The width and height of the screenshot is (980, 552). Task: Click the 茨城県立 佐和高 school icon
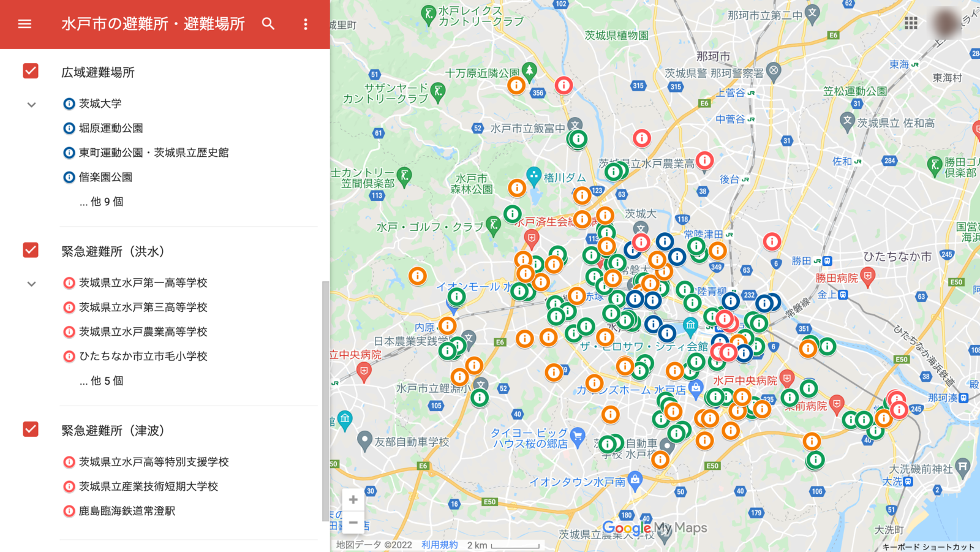tap(848, 120)
